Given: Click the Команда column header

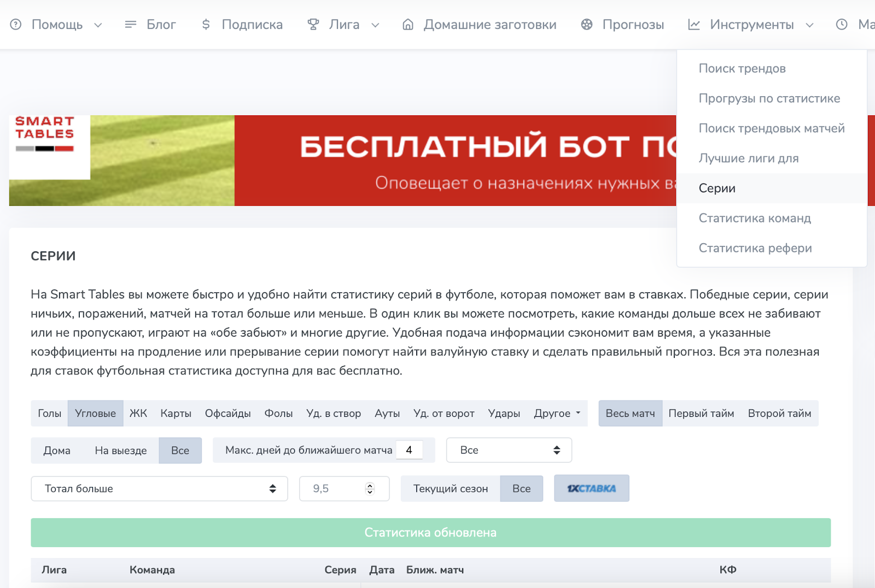Looking at the screenshot, I should click(152, 570).
